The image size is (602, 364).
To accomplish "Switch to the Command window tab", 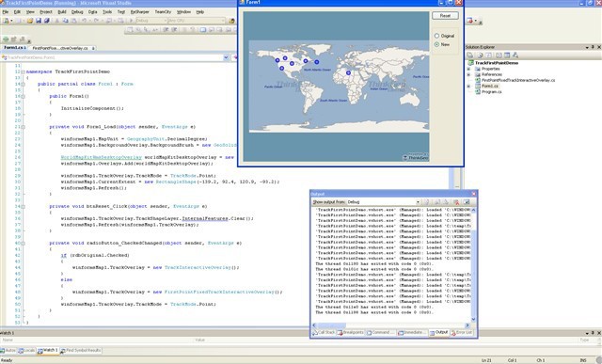I will point(380,333).
